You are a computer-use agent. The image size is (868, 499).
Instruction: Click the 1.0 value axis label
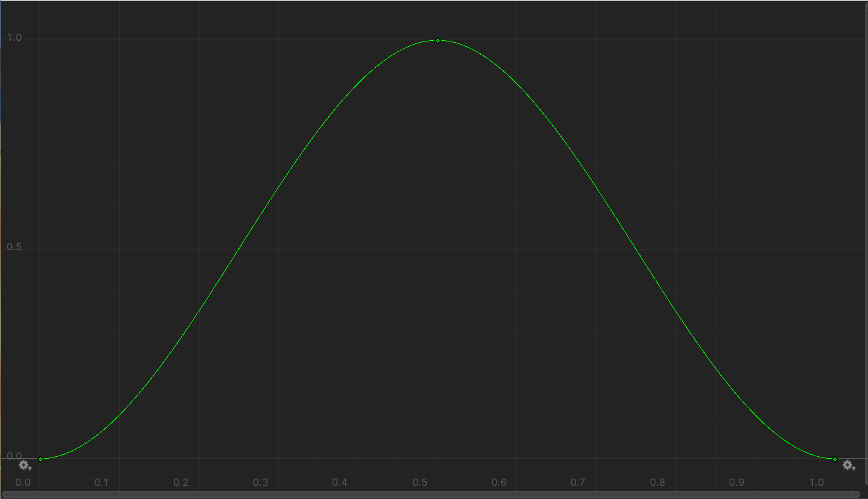[14, 38]
